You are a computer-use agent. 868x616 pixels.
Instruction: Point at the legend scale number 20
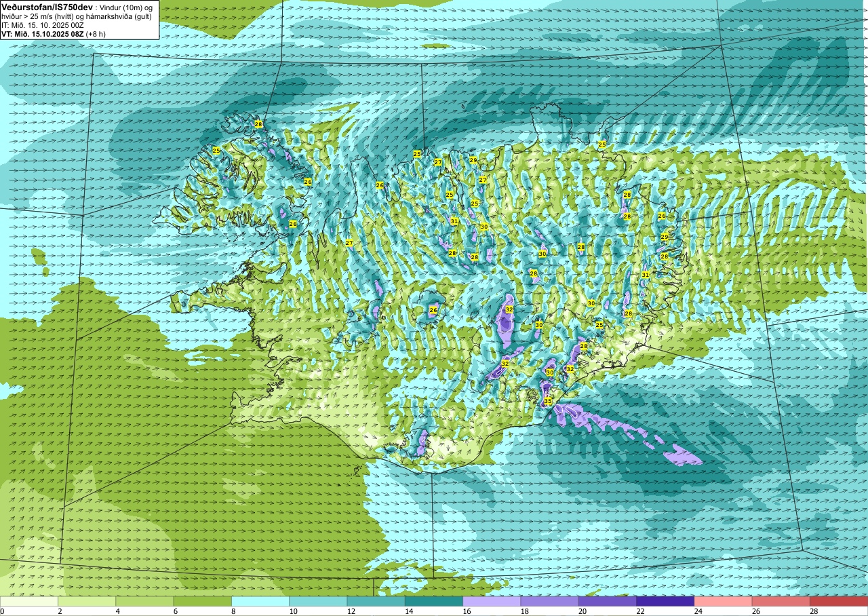coord(582,611)
